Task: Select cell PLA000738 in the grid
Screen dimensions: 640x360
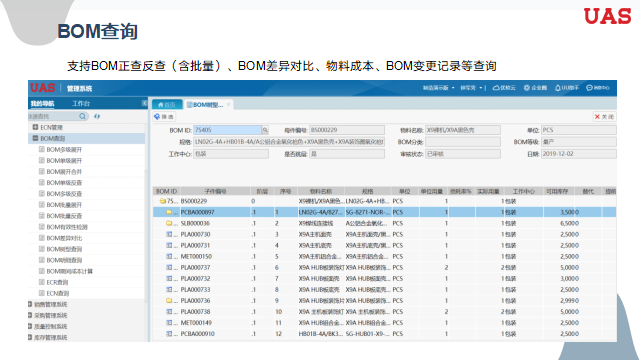Action: (x=195, y=311)
